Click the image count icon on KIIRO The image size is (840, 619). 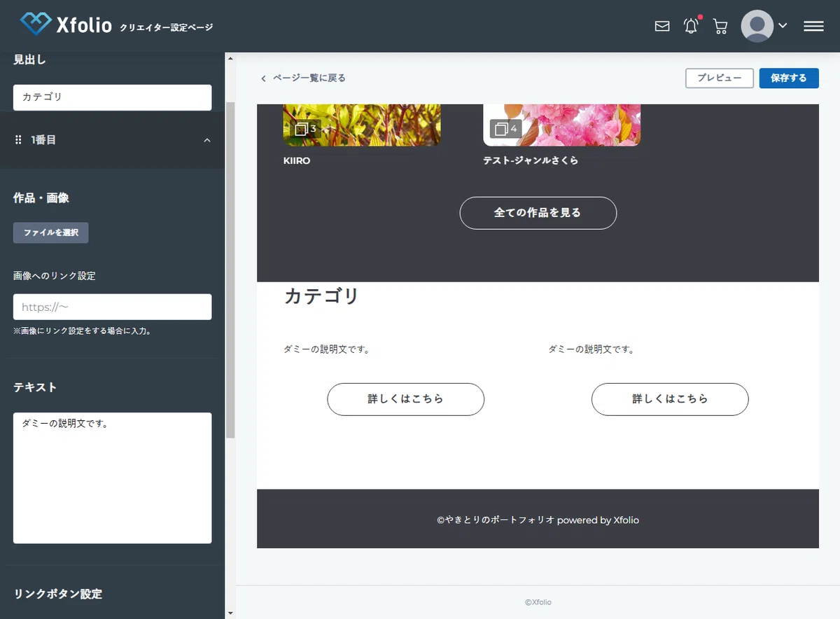pyautogui.click(x=305, y=129)
